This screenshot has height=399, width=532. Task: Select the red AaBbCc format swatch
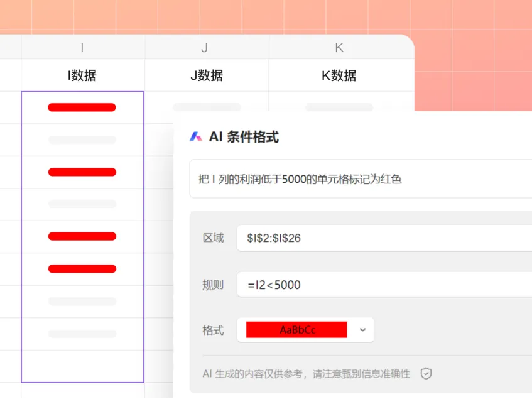point(296,330)
